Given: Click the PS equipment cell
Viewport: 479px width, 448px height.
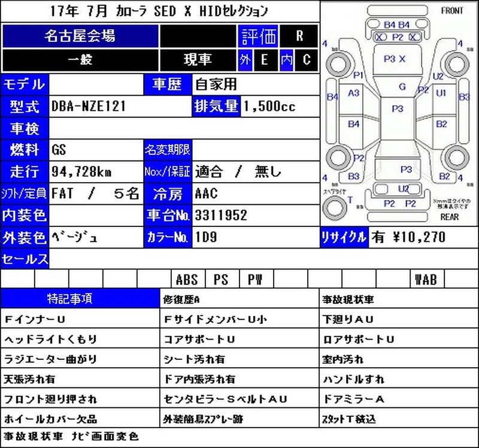Looking at the screenshot, I should (x=221, y=279).
